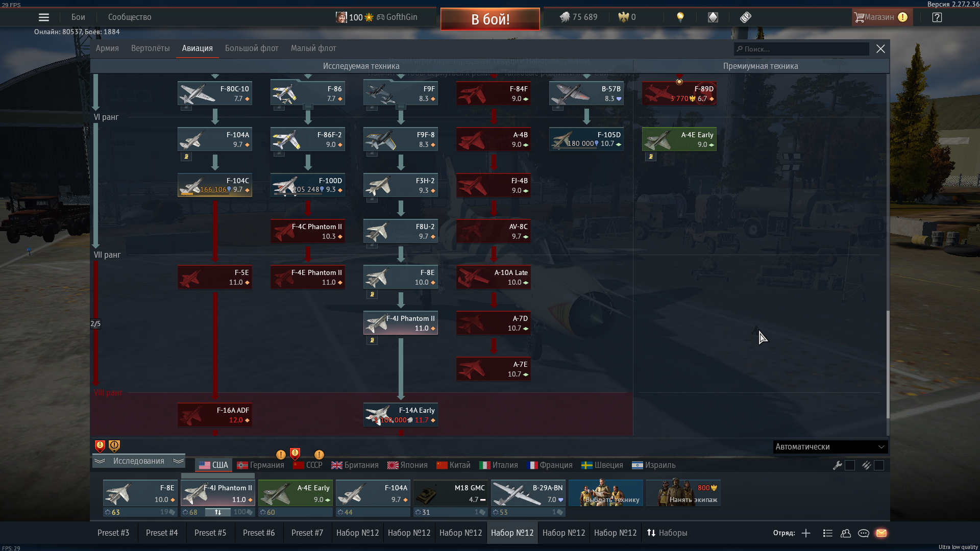The width and height of the screenshot is (980, 551).
Task: Click the red warning badge near Исследования
Action: 100,446
